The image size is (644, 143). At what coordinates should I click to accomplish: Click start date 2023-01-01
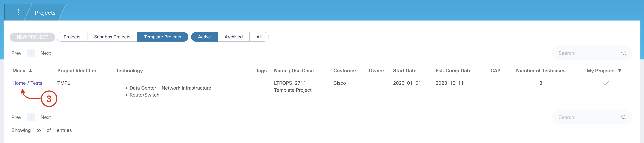407,83
